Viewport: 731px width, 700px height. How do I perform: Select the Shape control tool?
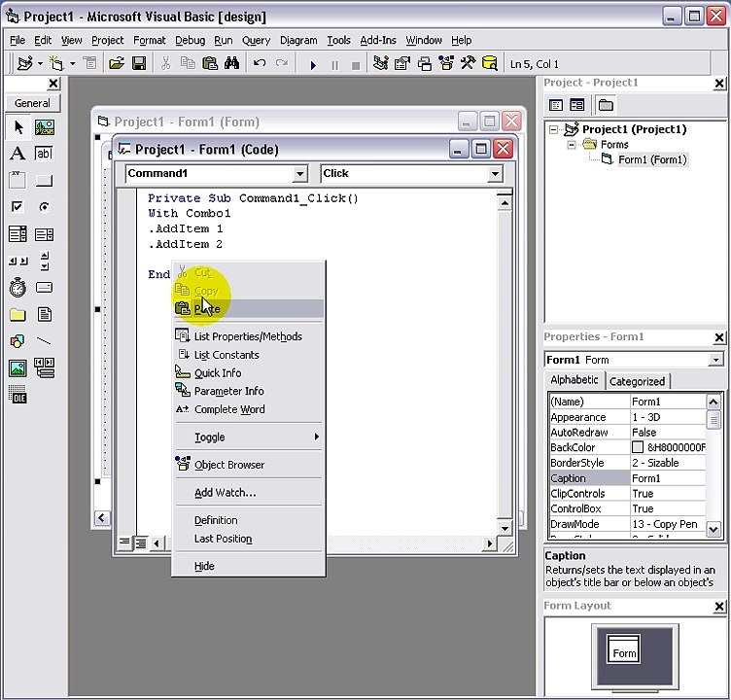[x=17, y=341]
